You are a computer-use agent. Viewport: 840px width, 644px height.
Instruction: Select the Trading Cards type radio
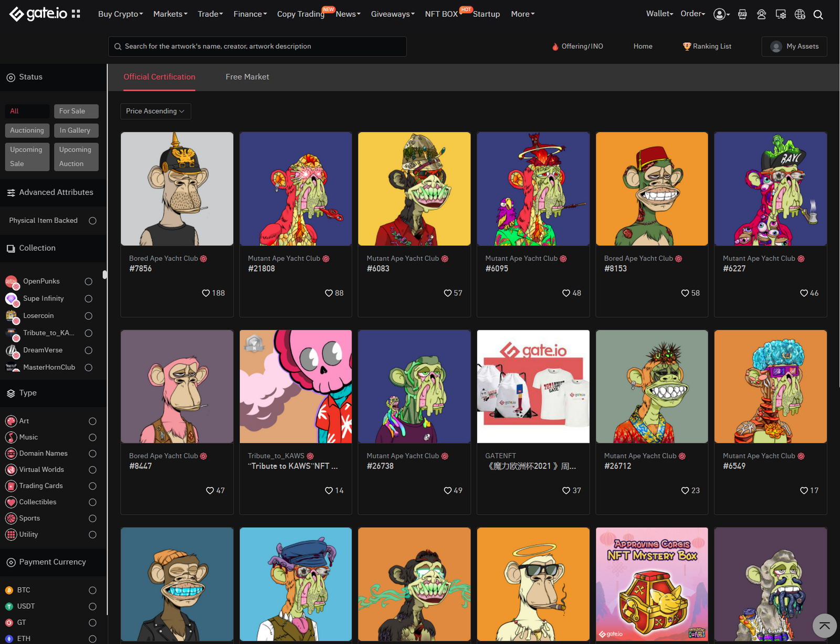coord(92,486)
